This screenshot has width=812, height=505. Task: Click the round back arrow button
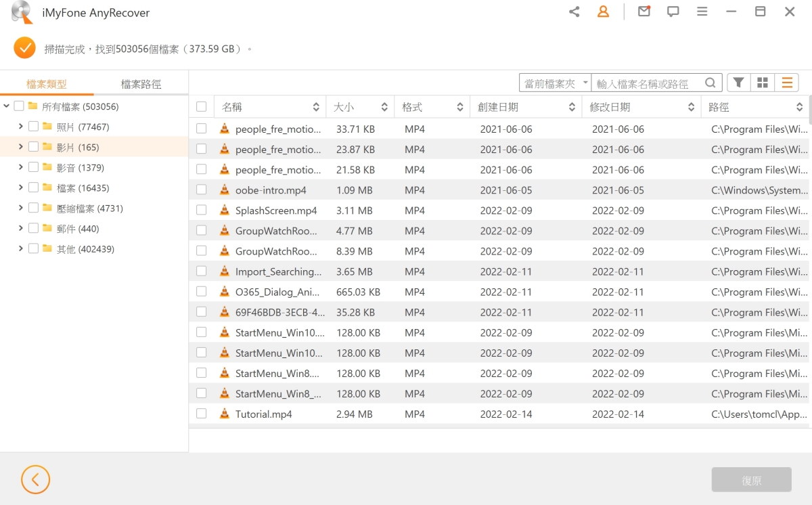[x=35, y=480]
